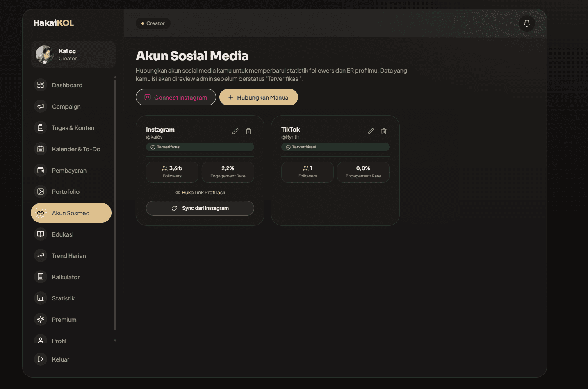Click the HakaiKOL logo
The width and height of the screenshot is (588, 389).
tap(54, 23)
